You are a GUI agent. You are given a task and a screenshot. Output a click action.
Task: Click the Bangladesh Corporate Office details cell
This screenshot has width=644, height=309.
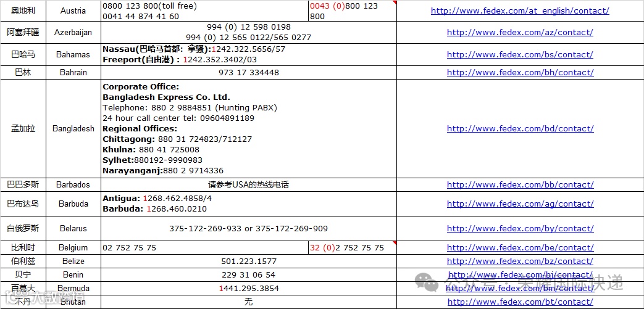[249, 129]
